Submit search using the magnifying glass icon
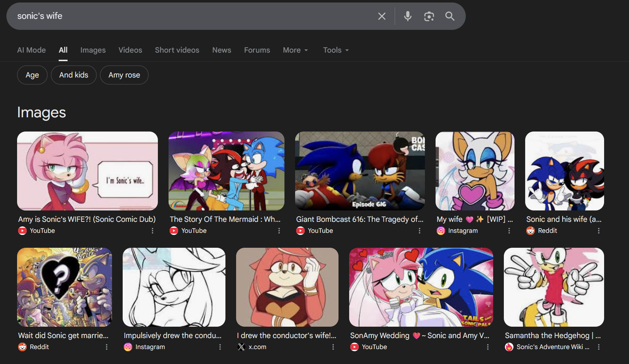The image size is (629, 364). pyautogui.click(x=450, y=16)
